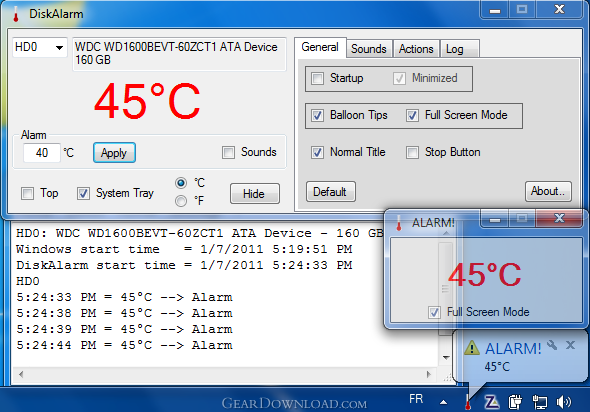
Task: Click the alarm temperature input field
Action: point(42,153)
